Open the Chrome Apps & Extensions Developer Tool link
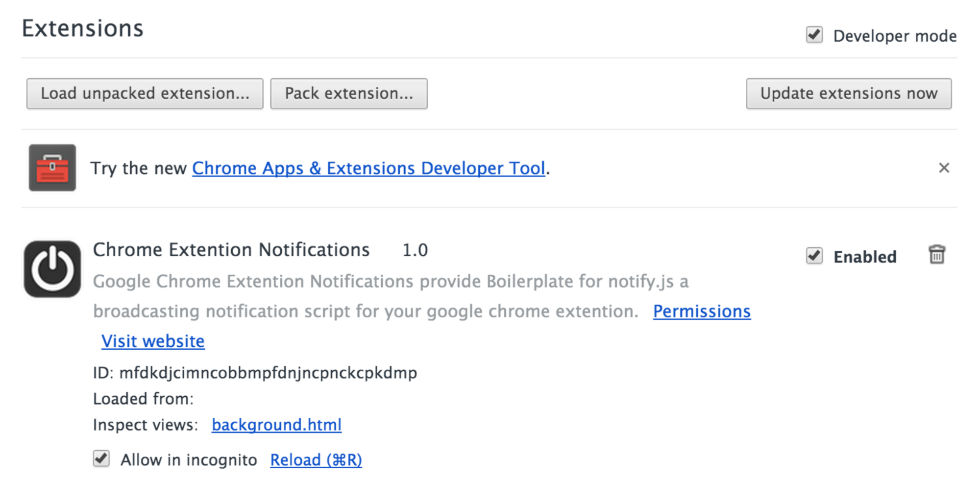The image size is (980, 481). coord(368,168)
